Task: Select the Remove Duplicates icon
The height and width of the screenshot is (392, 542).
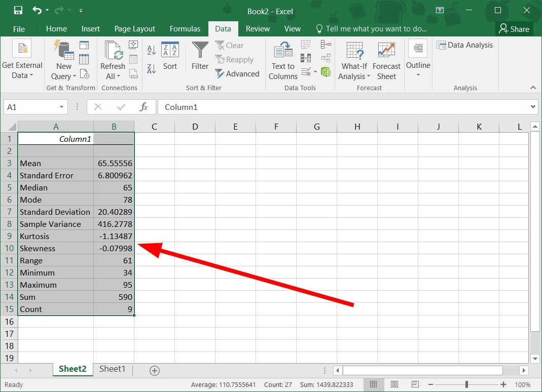Action: pyautogui.click(x=306, y=57)
